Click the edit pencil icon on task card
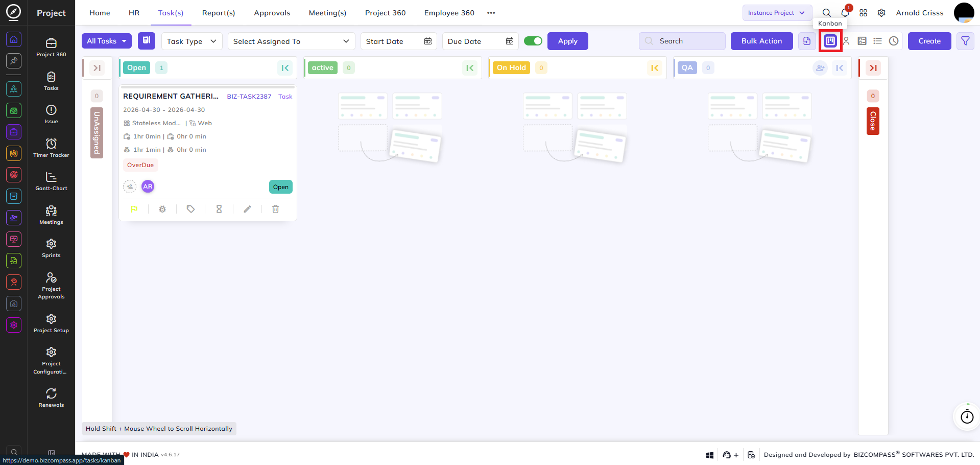The width and height of the screenshot is (980, 465). 247,209
